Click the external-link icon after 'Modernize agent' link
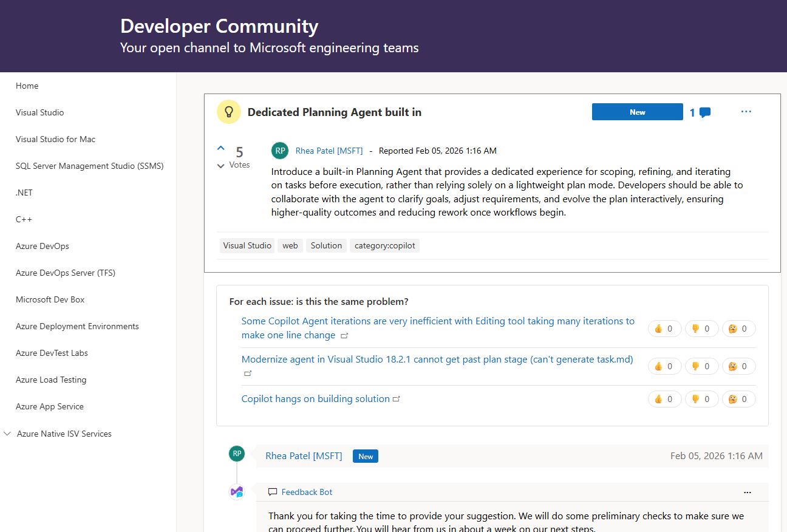Image resolution: width=787 pixels, height=532 pixels. 248,373
